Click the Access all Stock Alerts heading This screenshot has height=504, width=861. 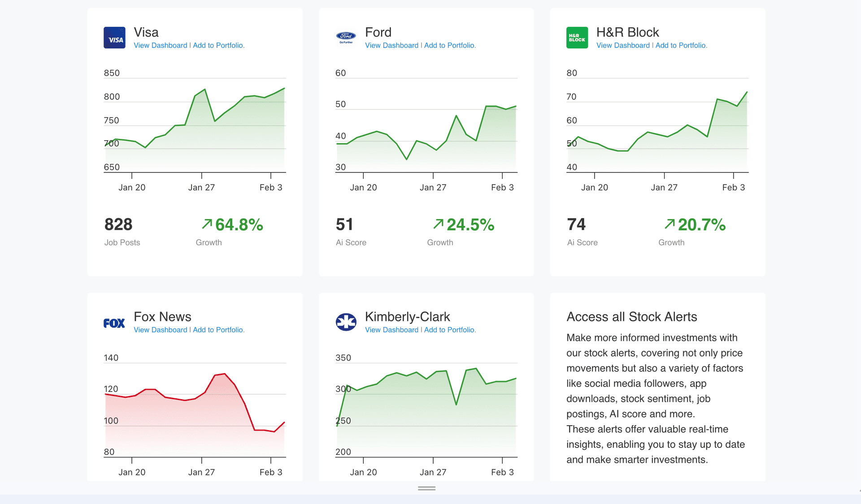click(x=632, y=317)
